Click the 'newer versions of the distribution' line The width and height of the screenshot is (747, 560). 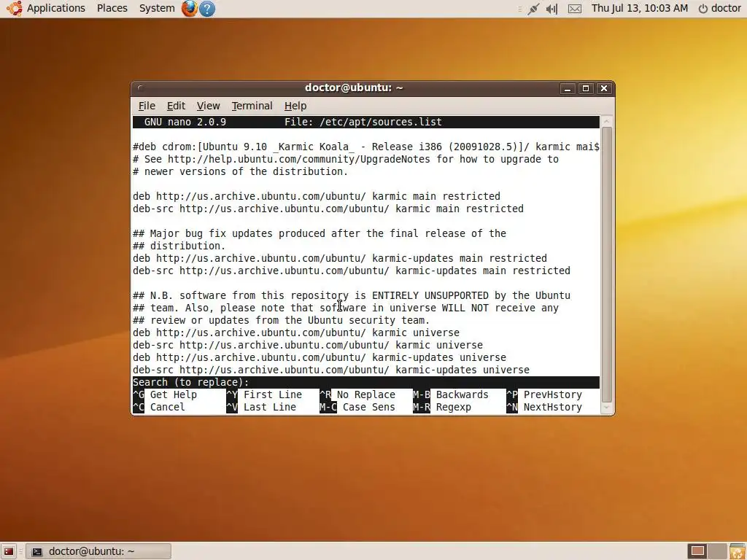pos(241,171)
